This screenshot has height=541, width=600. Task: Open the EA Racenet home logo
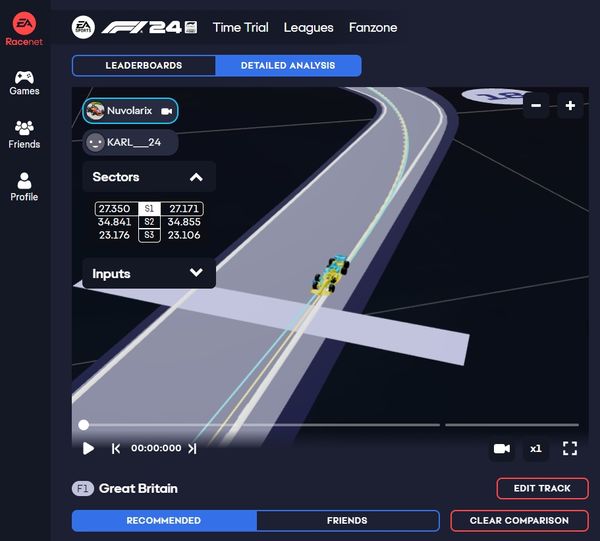(24, 29)
